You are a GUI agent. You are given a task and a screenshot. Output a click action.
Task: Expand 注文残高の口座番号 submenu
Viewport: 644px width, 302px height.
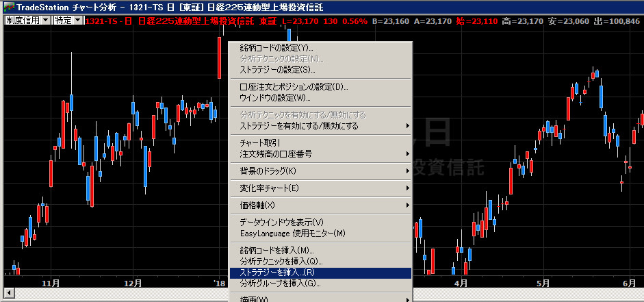320,154
